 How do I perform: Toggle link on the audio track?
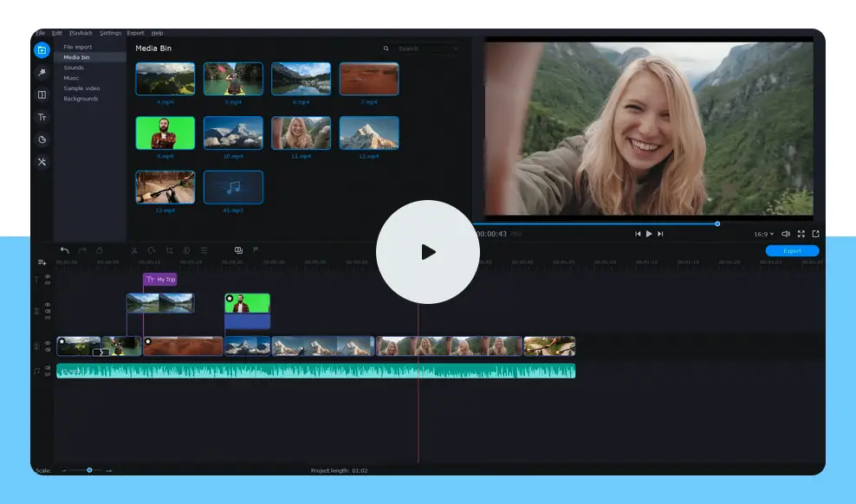tap(48, 373)
